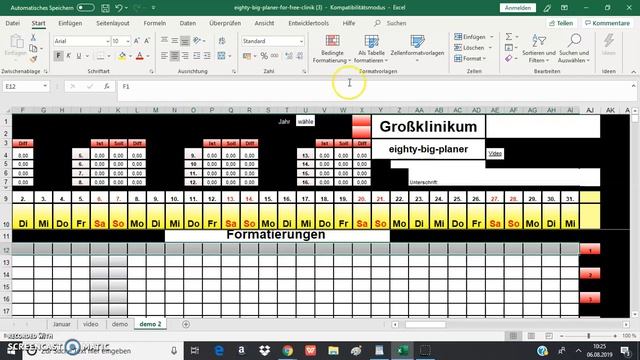Click the merge and center icon
This screenshot has height=360, width=640.
pos(221,56)
